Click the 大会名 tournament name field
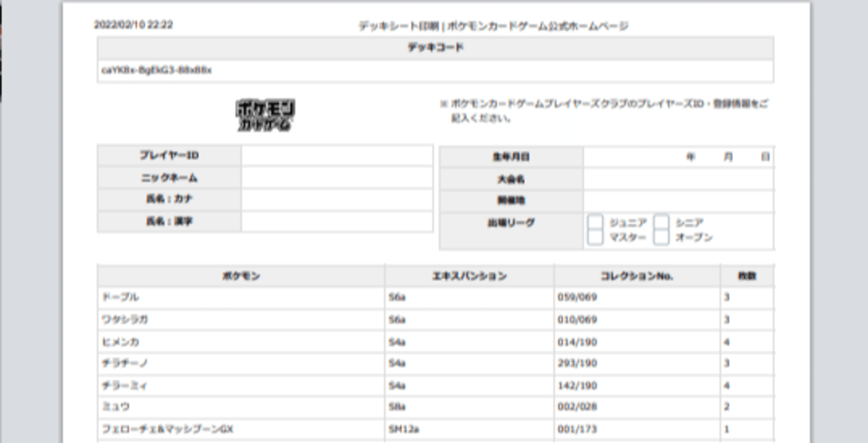Viewport: 868px width, 443px height. click(678, 178)
